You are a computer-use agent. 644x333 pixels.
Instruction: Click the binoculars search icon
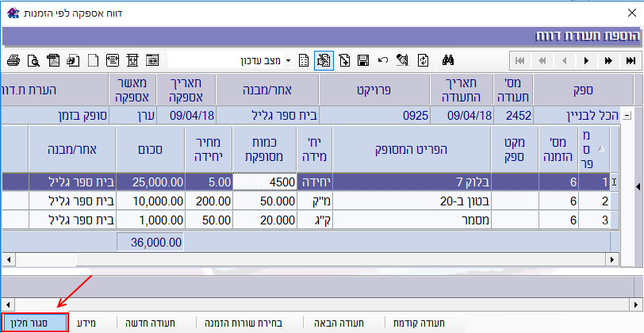(447, 60)
